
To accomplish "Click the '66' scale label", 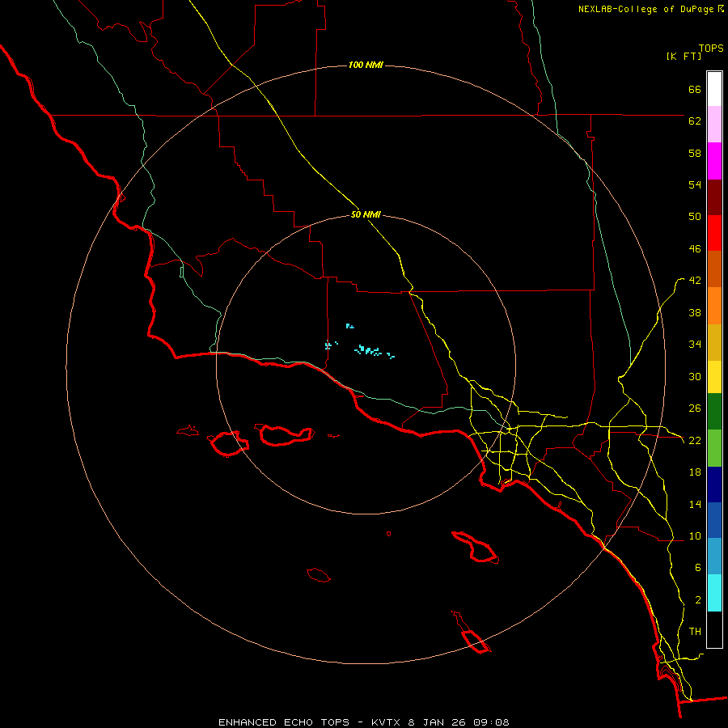I will click(x=695, y=89).
